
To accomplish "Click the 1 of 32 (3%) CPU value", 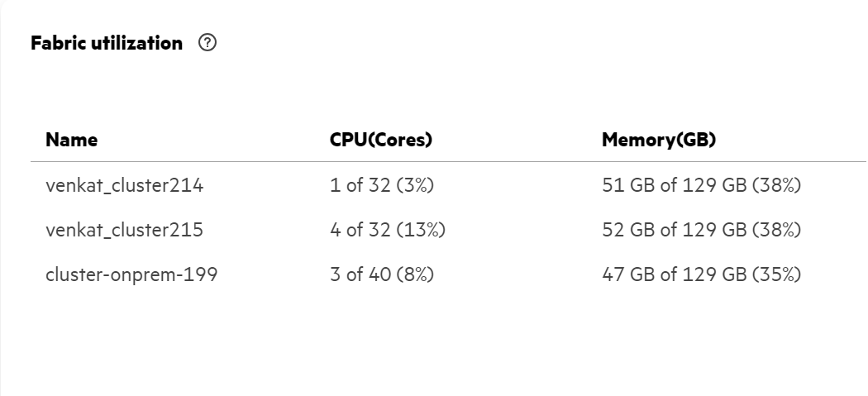I will pyautogui.click(x=382, y=185).
